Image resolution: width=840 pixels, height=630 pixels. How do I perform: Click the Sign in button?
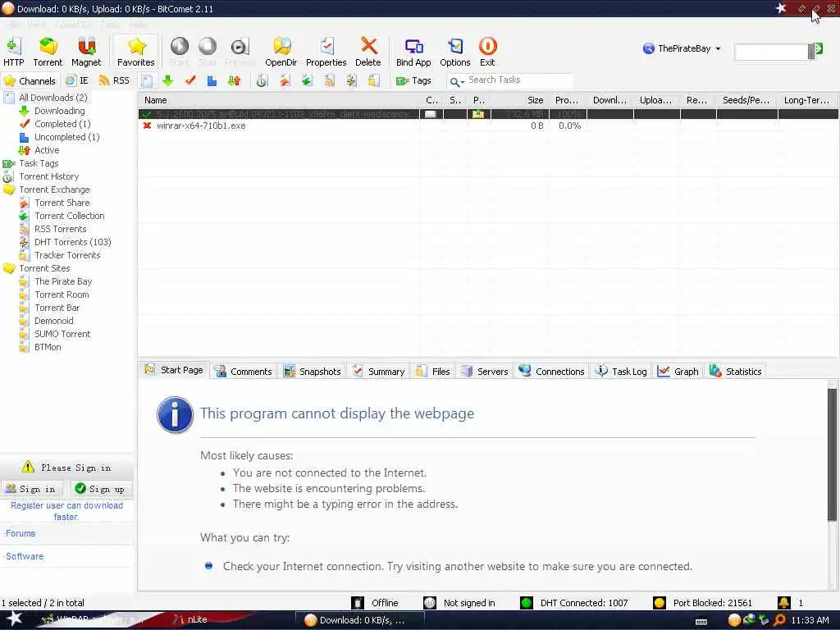31,489
